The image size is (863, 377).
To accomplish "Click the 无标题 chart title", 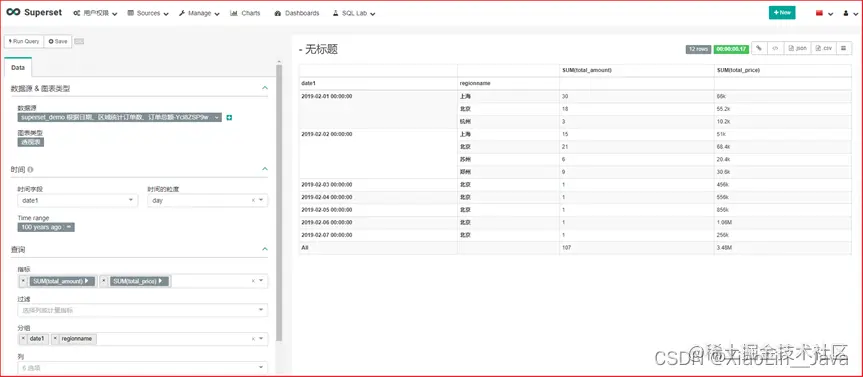I will coord(321,50).
